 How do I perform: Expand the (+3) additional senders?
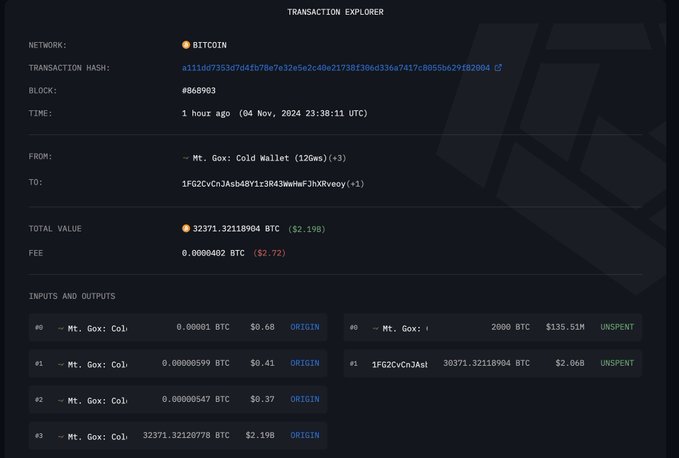(337, 158)
